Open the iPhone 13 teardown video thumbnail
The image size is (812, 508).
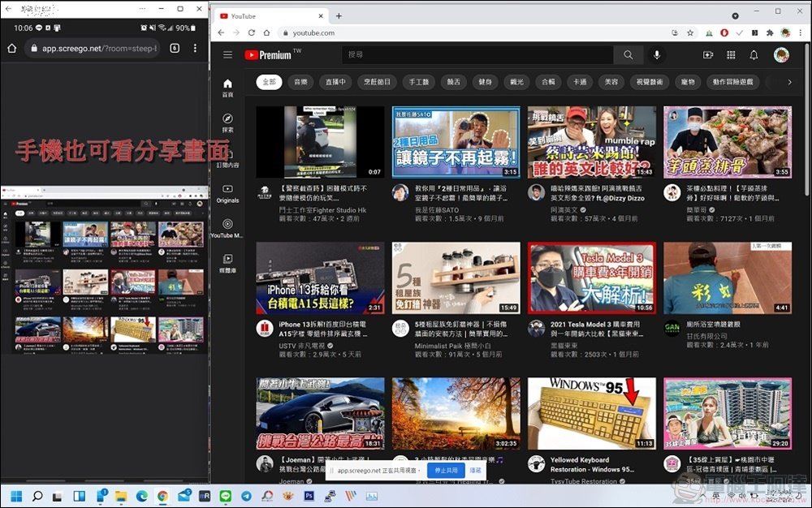point(320,278)
